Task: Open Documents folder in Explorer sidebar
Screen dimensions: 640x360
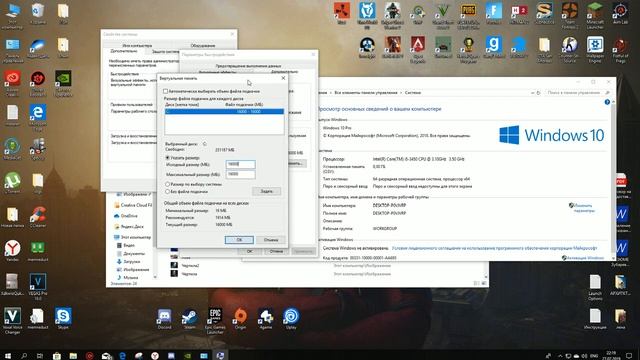Action: pos(131,253)
